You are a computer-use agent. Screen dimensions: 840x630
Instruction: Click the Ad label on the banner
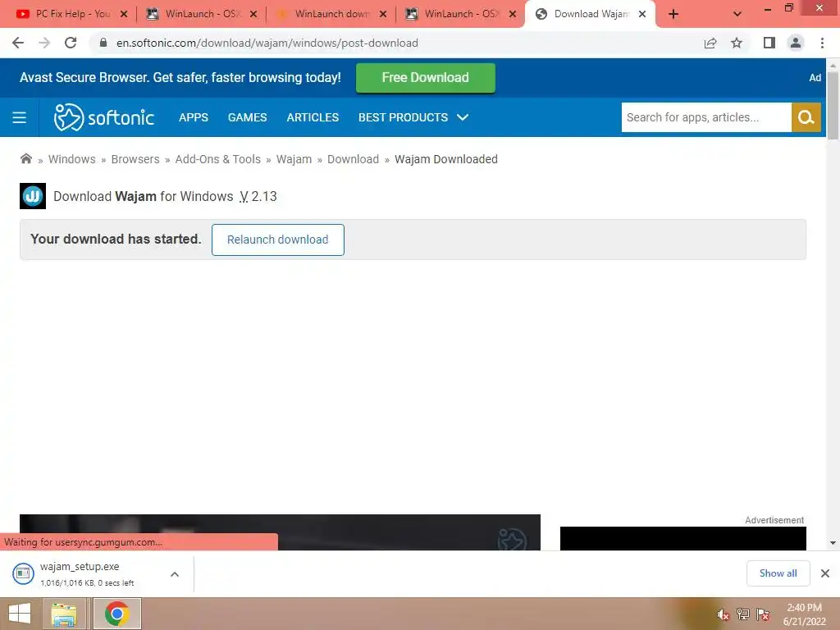click(x=815, y=78)
